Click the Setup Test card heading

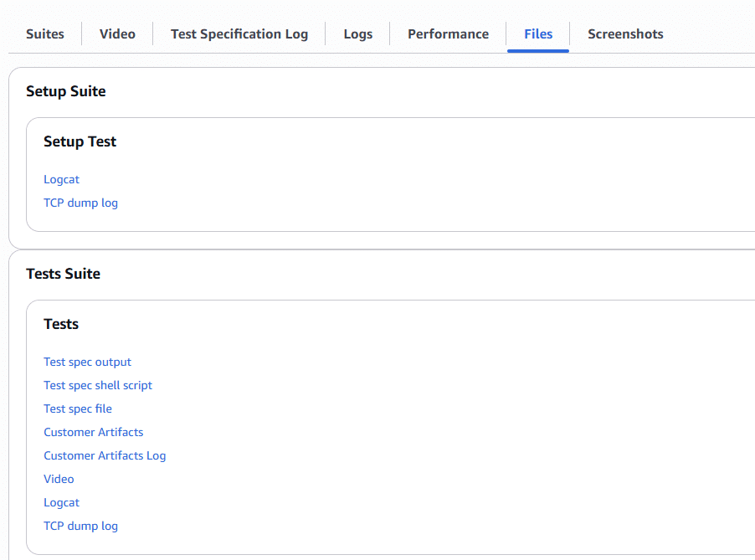click(x=80, y=141)
